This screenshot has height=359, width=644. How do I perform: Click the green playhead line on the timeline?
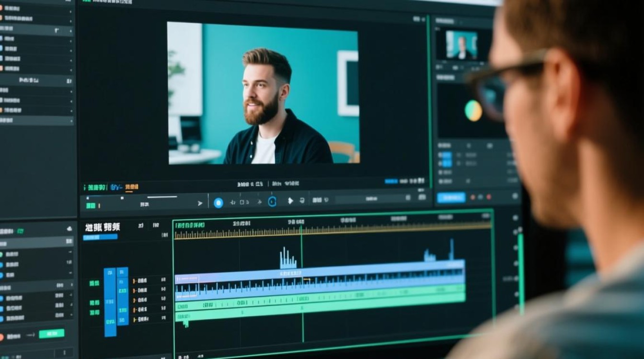302,282
